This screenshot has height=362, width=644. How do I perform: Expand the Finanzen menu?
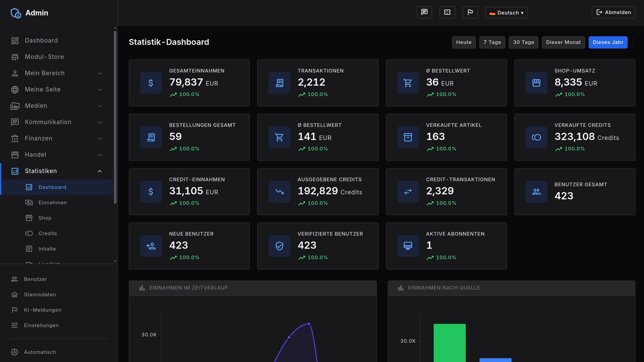coord(57,138)
